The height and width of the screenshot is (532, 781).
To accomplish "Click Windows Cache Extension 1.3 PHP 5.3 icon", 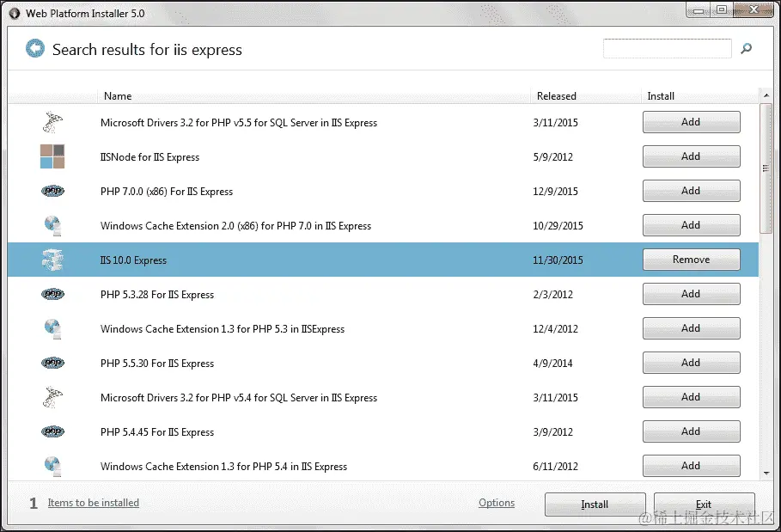I will [x=52, y=329].
